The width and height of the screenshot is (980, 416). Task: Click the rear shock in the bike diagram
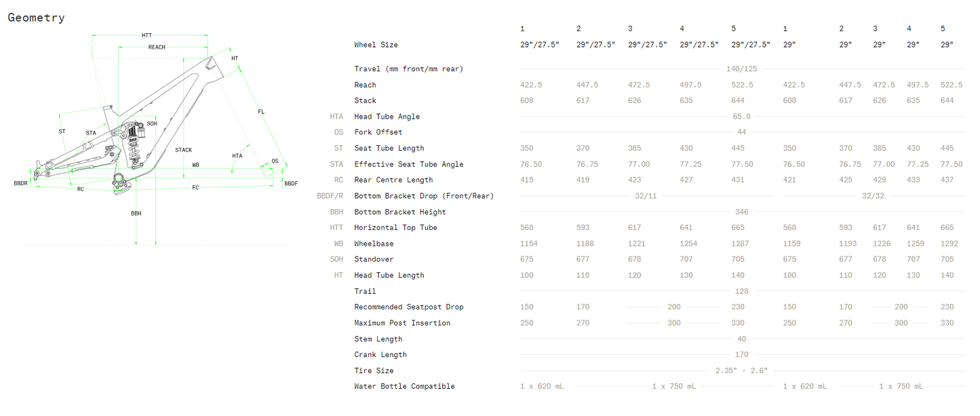pyautogui.click(x=131, y=138)
